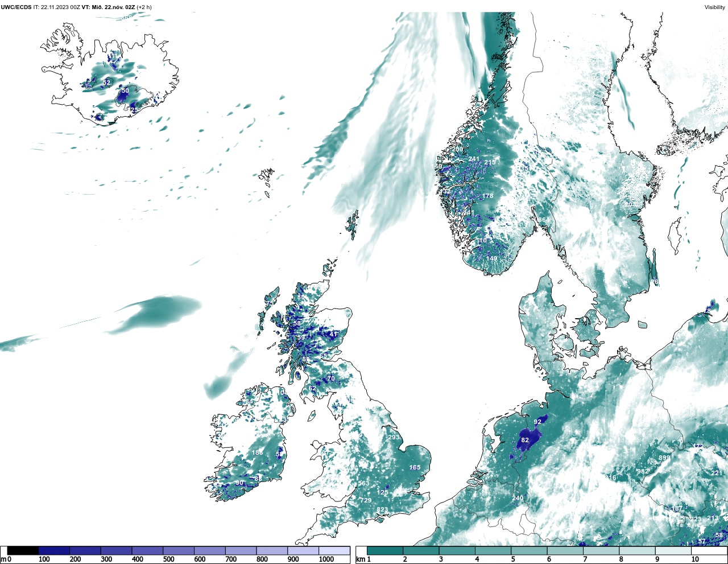This screenshot has height=564, width=728.
Task: Click the "52" value over Iceland
Action: (x=106, y=83)
